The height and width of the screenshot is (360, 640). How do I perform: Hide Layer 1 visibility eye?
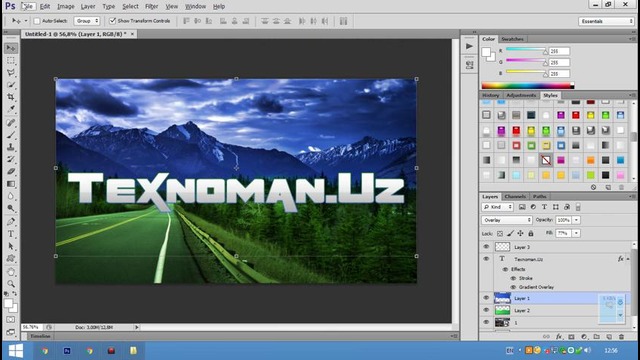pyautogui.click(x=486, y=298)
